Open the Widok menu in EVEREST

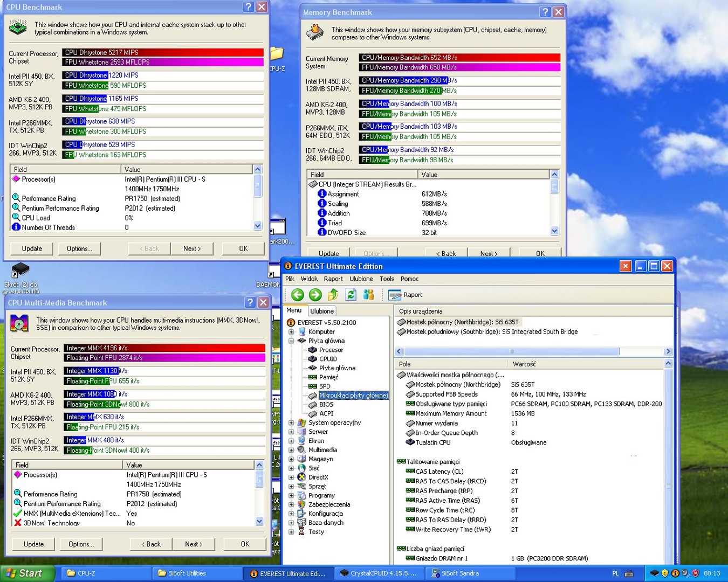[309, 279]
